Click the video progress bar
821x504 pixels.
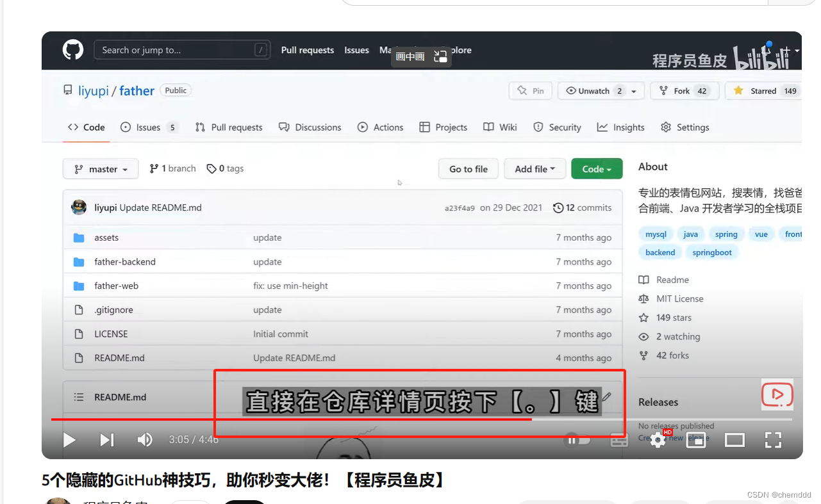422,419
